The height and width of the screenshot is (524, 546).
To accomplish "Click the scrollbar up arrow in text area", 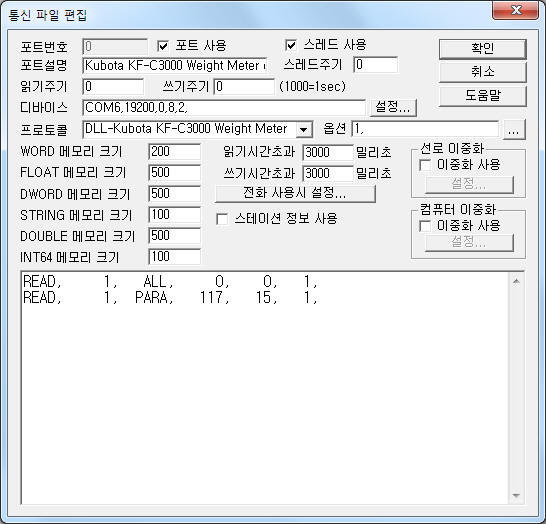I will [516, 281].
